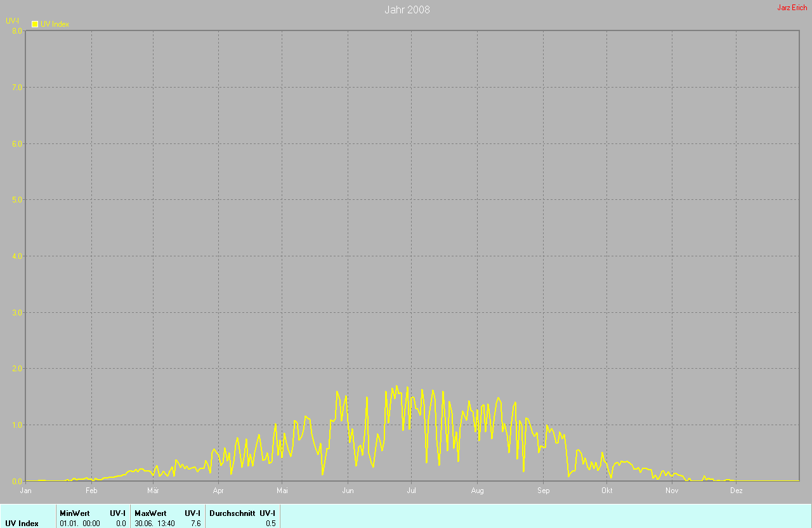Click the 'Jul' month label
This screenshot has width=812, height=528.
coord(411,491)
